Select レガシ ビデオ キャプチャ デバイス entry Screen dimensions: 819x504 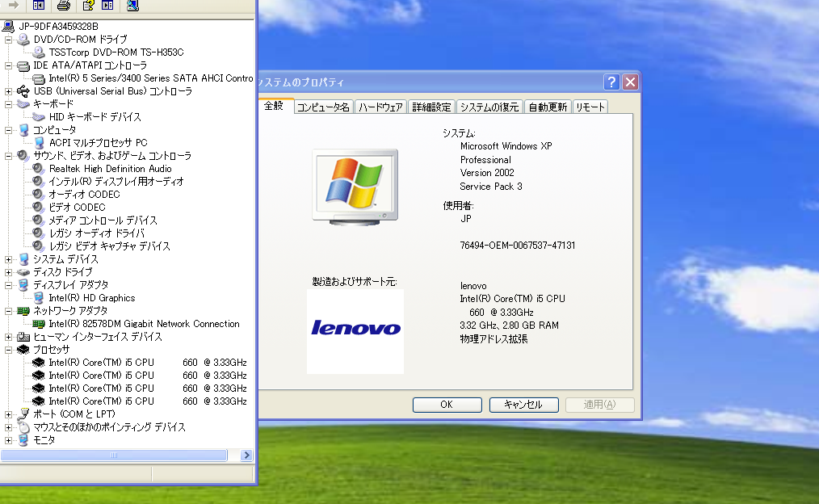coord(110,246)
